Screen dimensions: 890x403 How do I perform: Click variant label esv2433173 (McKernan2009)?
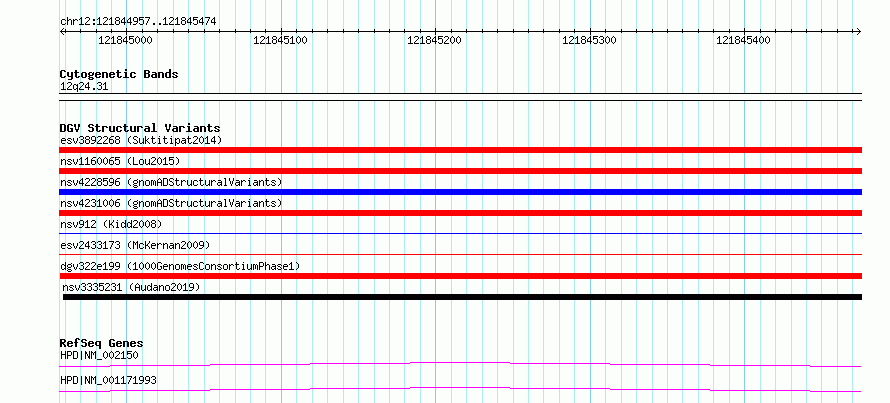(135, 245)
